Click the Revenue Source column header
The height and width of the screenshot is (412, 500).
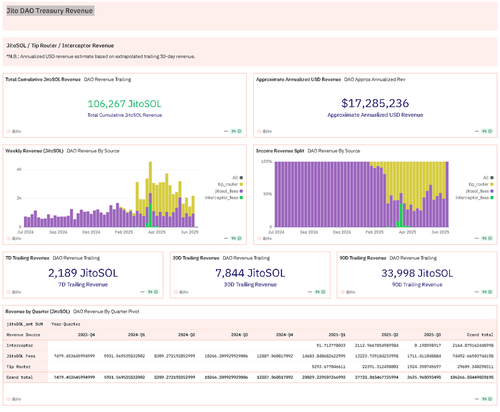point(23,335)
